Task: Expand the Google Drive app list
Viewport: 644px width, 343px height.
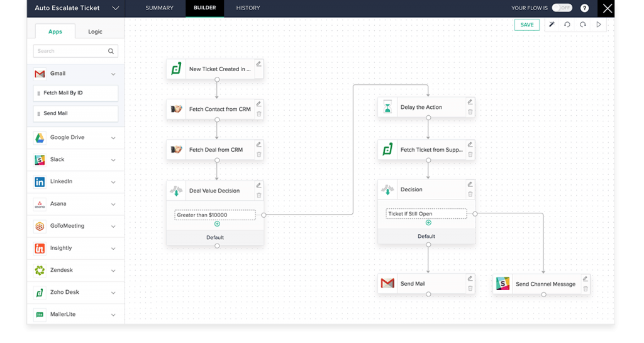Action: 113,138
